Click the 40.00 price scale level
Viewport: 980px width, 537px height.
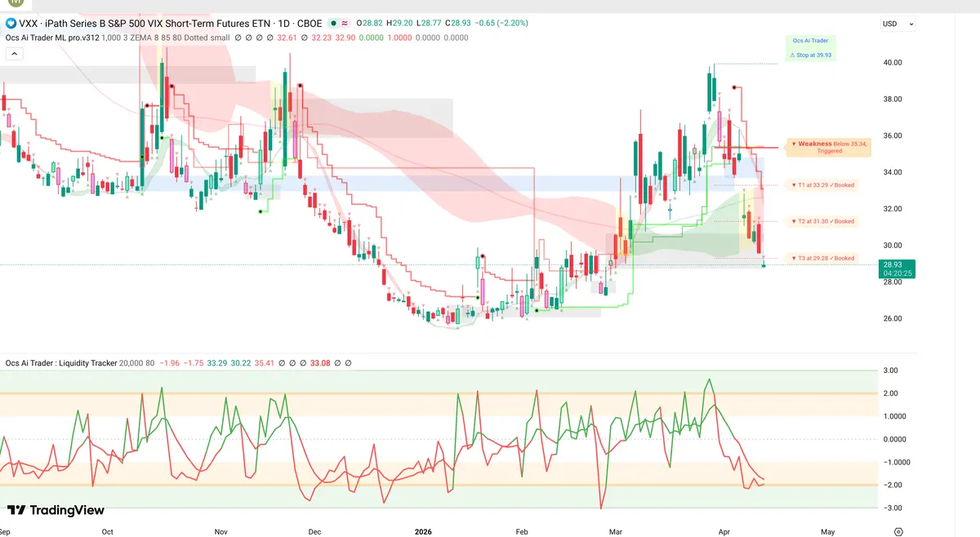(x=892, y=62)
